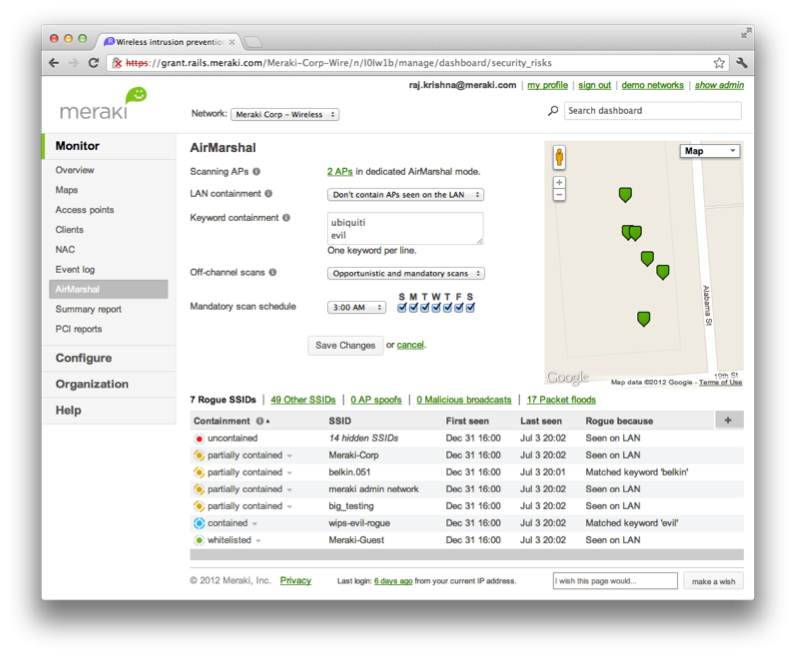Open Access points in the sidebar
This screenshot has height=657, width=796.
pyautogui.click(x=85, y=210)
